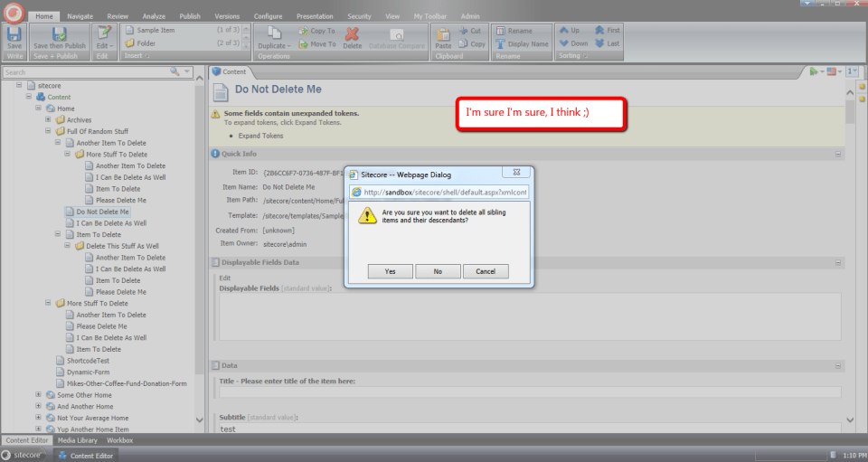This screenshot has height=462, width=868.
Task: Open the Media Library tab
Action: [x=78, y=440]
